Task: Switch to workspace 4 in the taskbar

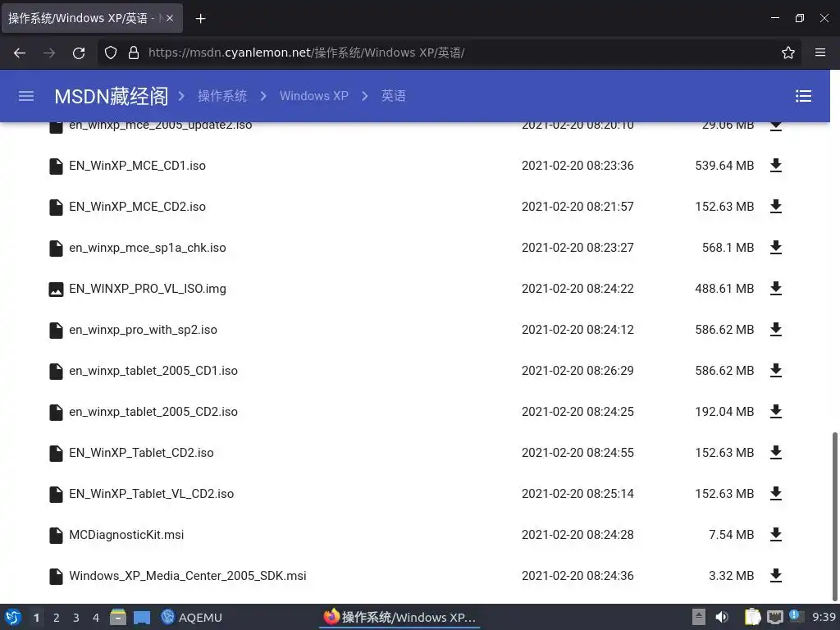Action: pyautogui.click(x=96, y=618)
